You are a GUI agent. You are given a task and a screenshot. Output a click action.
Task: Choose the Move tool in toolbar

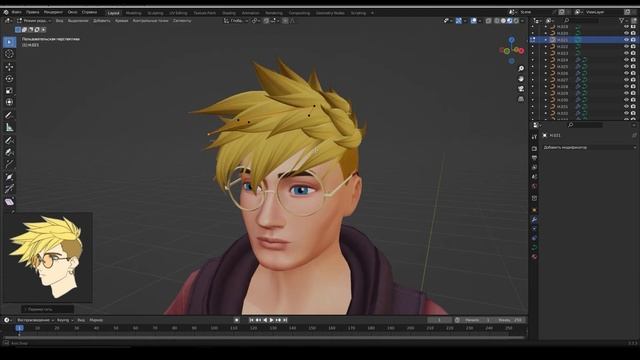tap(9, 67)
